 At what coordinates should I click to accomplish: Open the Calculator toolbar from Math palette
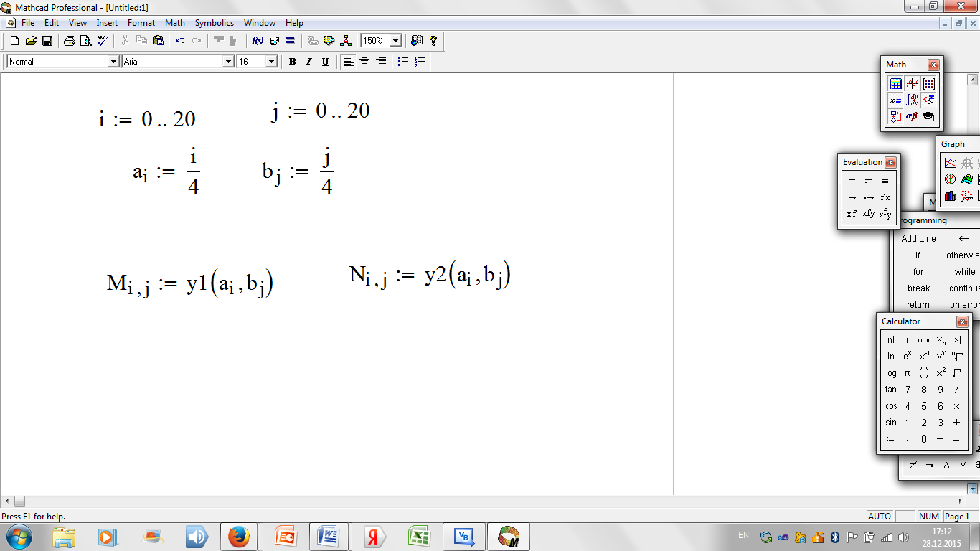point(896,84)
